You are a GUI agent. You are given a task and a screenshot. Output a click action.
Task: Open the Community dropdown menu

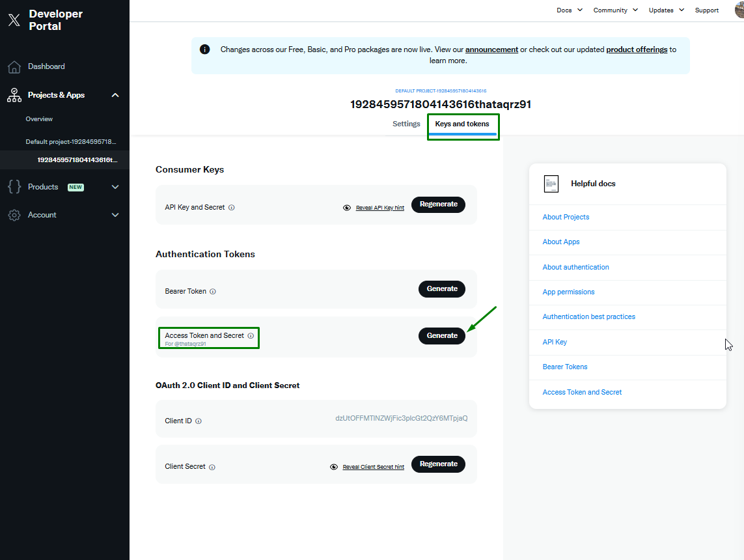coord(615,10)
